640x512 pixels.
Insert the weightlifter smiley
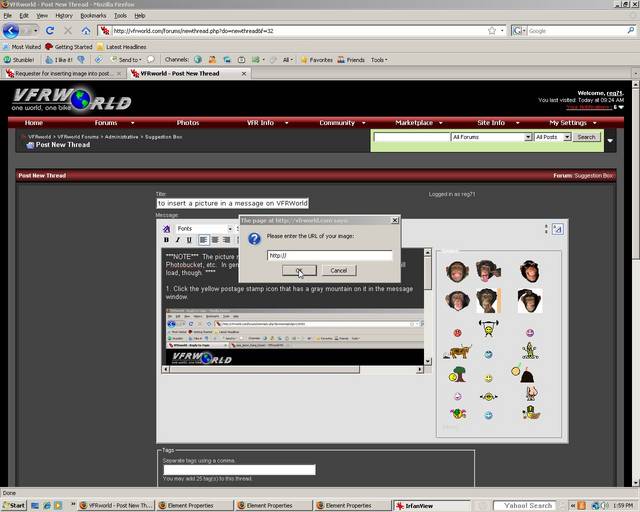(488, 329)
